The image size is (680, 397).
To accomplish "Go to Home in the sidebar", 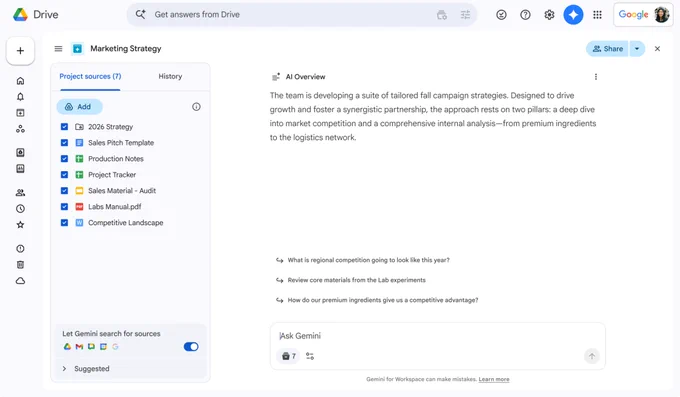I will pos(20,81).
